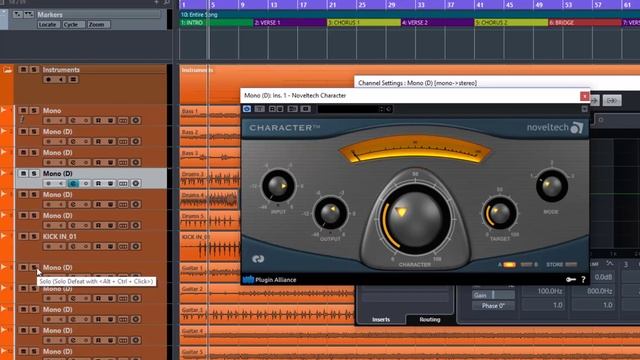640x360 pixels.
Task: Click the second marker button left of the Markers label
Action: click(x=29, y=14)
